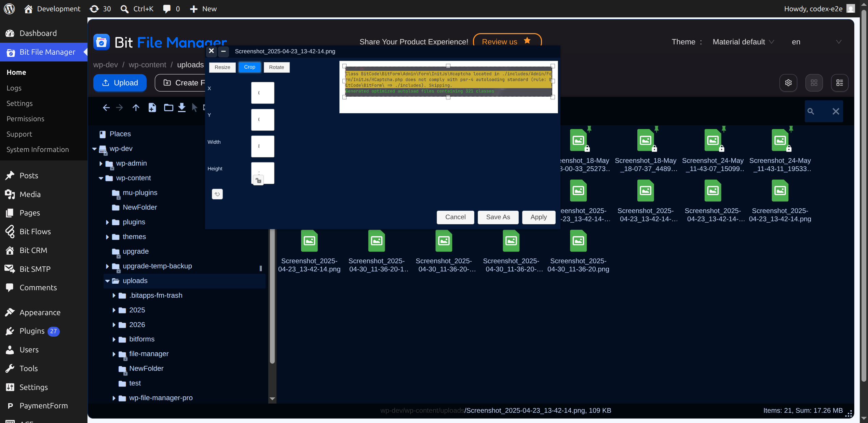
Task: Open the Plugins menu with badge 27
Action: 32,331
